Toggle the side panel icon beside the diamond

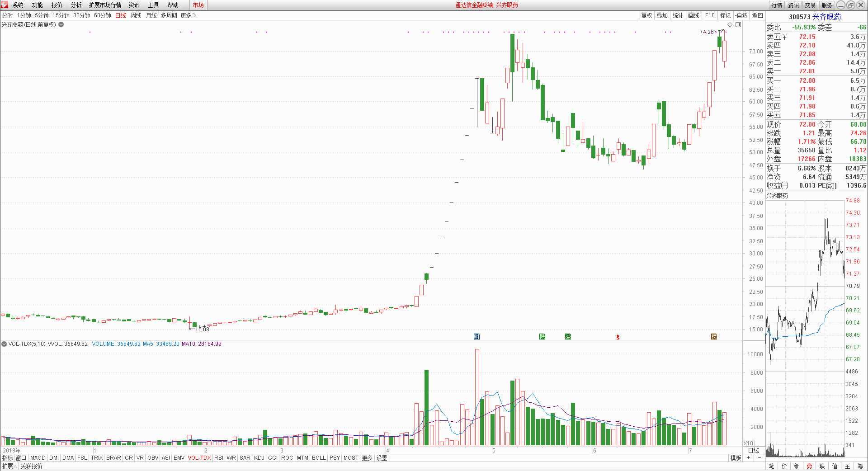(x=738, y=24)
